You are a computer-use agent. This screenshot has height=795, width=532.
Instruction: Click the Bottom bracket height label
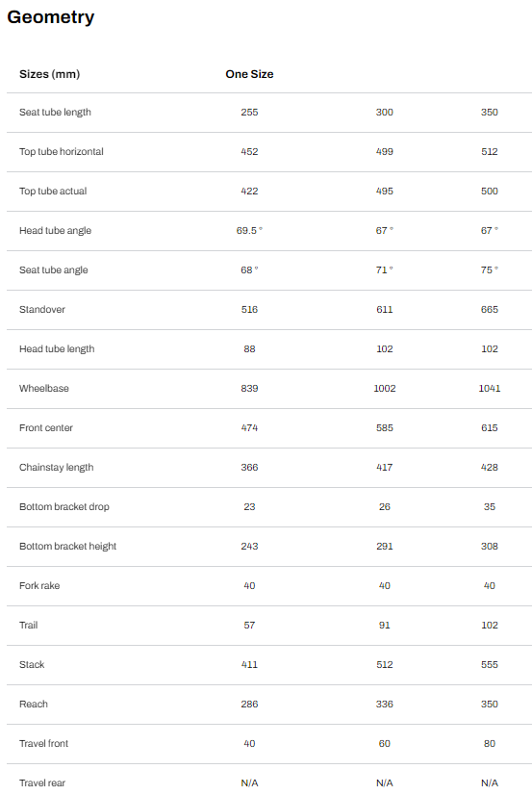(x=68, y=546)
